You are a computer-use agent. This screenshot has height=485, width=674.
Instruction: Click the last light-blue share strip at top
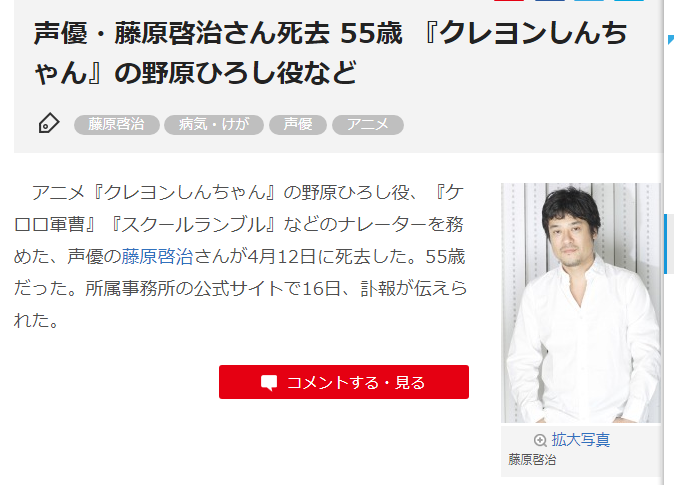629,1
